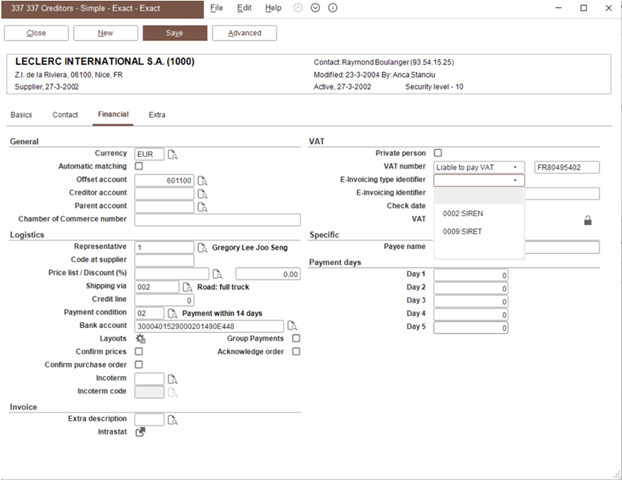The image size is (622, 480).
Task: Open the Layouts gear icon
Action: (140, 339)
